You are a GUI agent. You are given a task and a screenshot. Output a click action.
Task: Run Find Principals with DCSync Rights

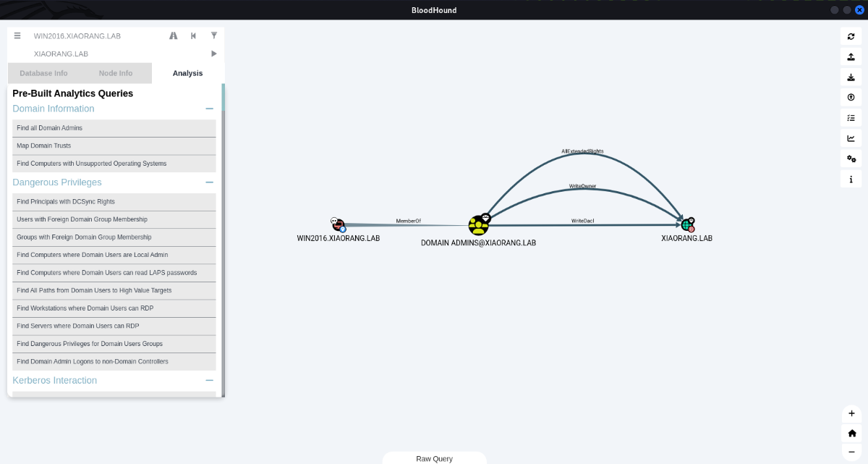pyautogui.click(x=114, y=202)
